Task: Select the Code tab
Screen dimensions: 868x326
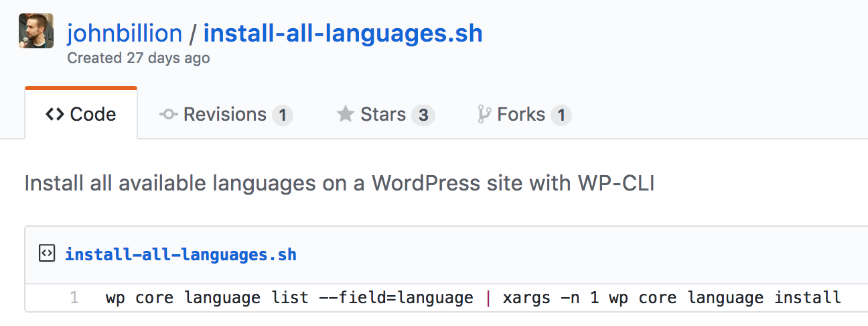Action: [81, 114]
